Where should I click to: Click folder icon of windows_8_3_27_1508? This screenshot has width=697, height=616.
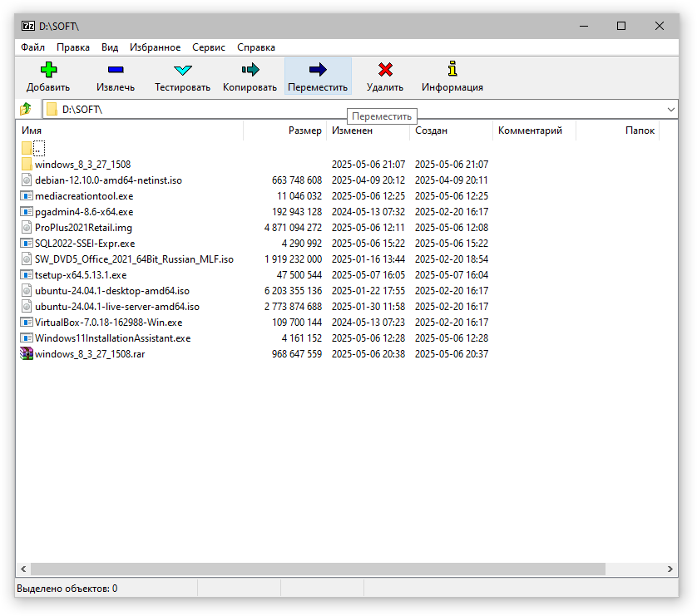[27, 165]
